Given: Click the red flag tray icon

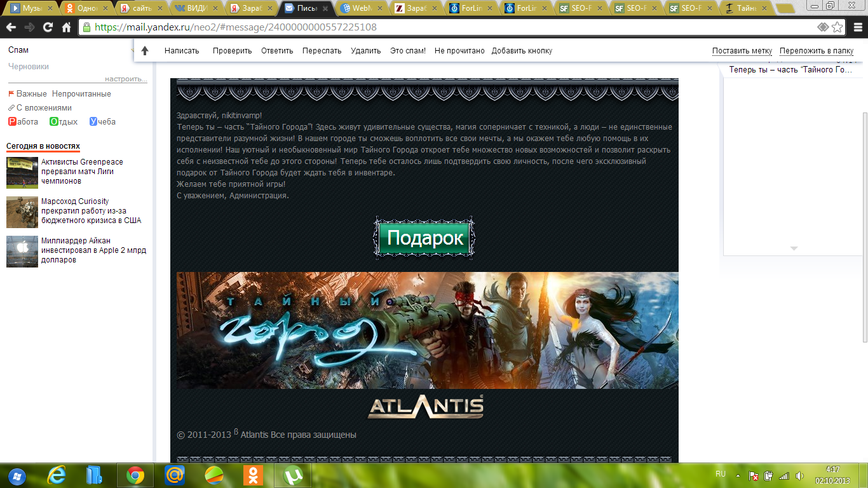Looking at the screenshot, I should pos(754,475).
